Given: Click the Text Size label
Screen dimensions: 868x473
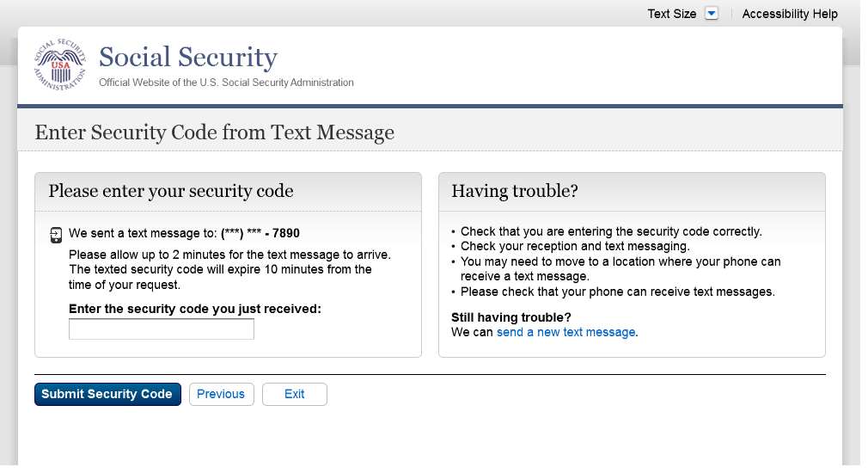Looking at the screenshot, I should coord(671,14).
